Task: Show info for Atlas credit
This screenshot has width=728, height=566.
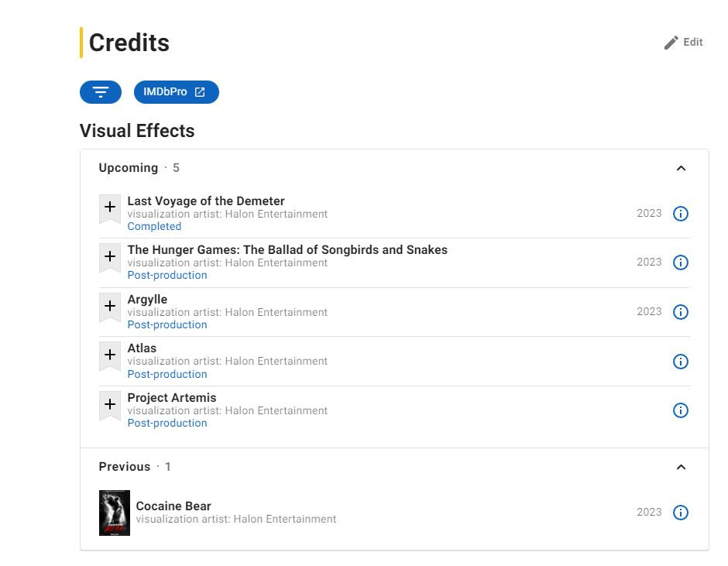Action: point(681,362)
